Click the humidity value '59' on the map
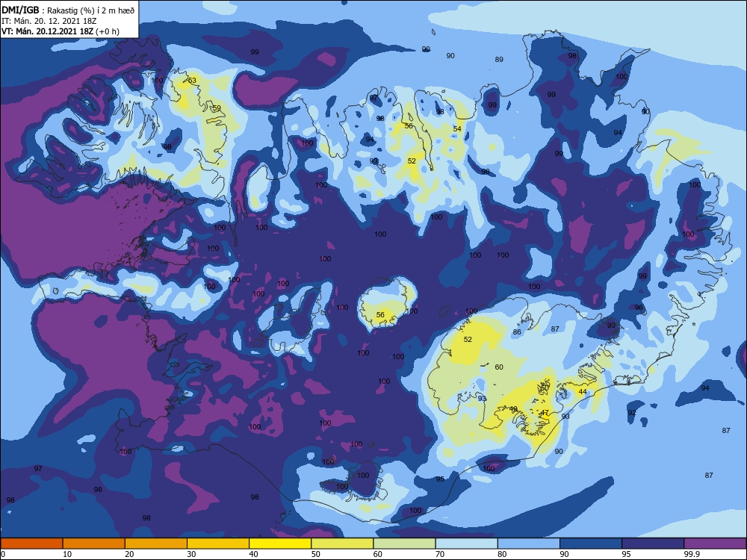The image size is (747, 560). click(x=217, y=108)
